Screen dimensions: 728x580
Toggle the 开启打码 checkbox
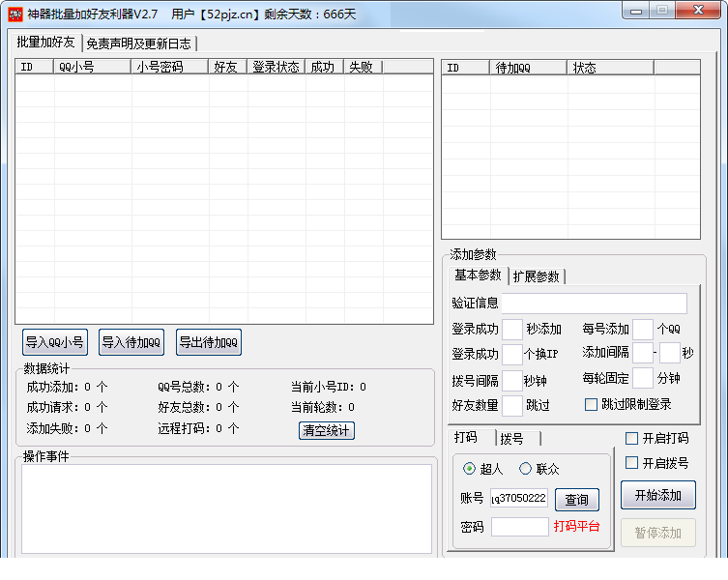657,438
